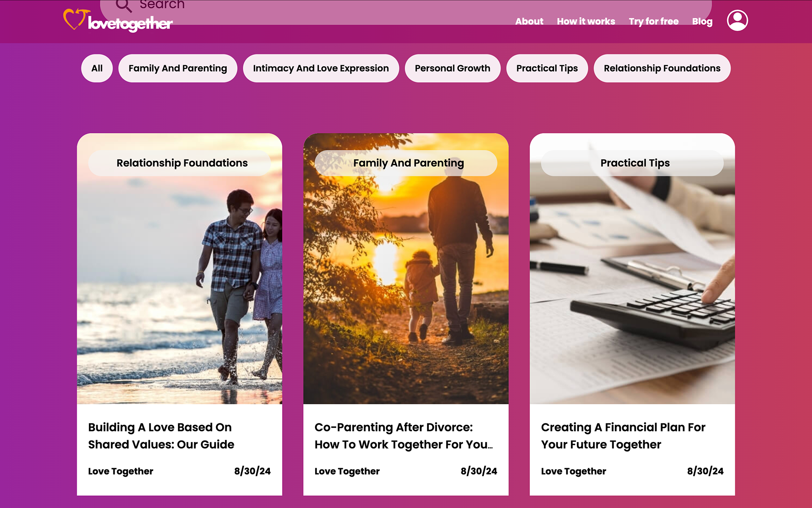Open Co-Parenting After Divorce article title

(404, 436)
